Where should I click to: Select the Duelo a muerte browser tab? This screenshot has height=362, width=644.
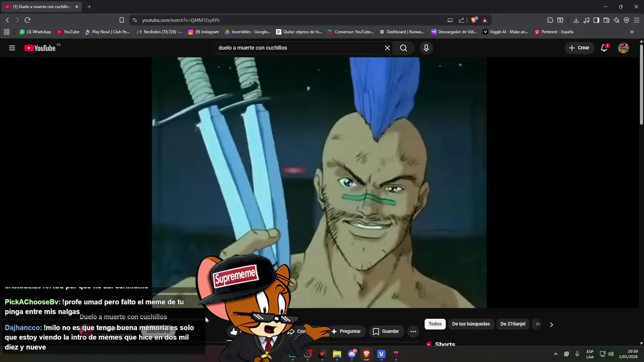[41, 7]
